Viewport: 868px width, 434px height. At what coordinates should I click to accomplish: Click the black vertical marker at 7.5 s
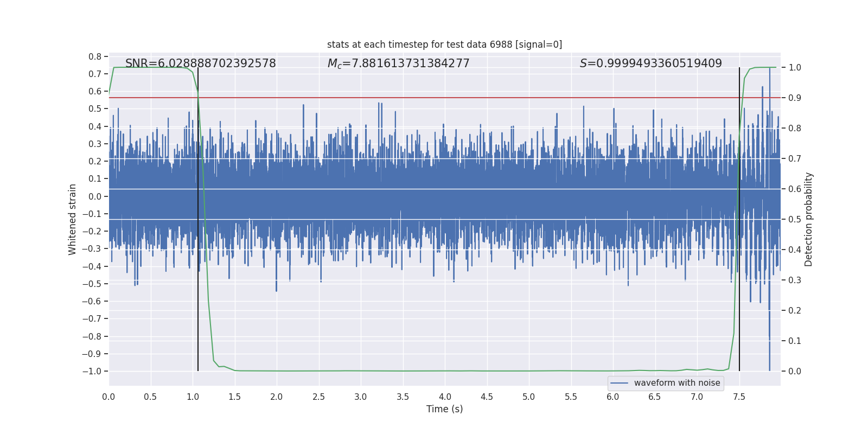739,325
